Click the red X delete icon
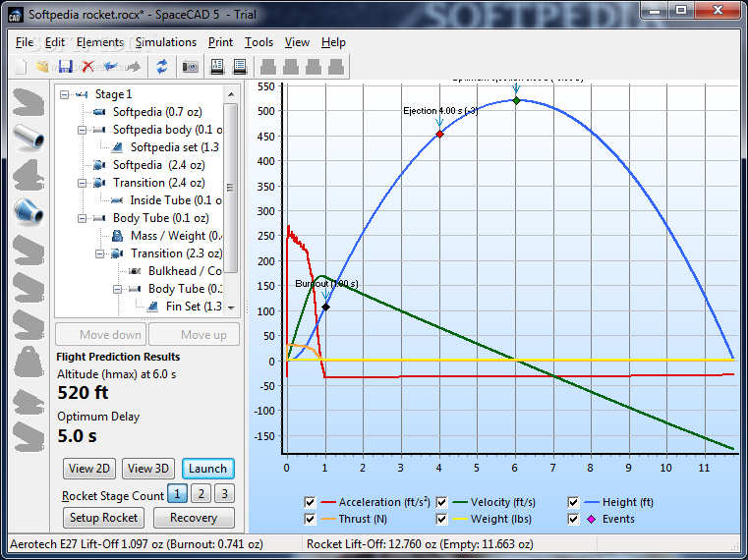This screenshot has height=560, width=748. 87,66
